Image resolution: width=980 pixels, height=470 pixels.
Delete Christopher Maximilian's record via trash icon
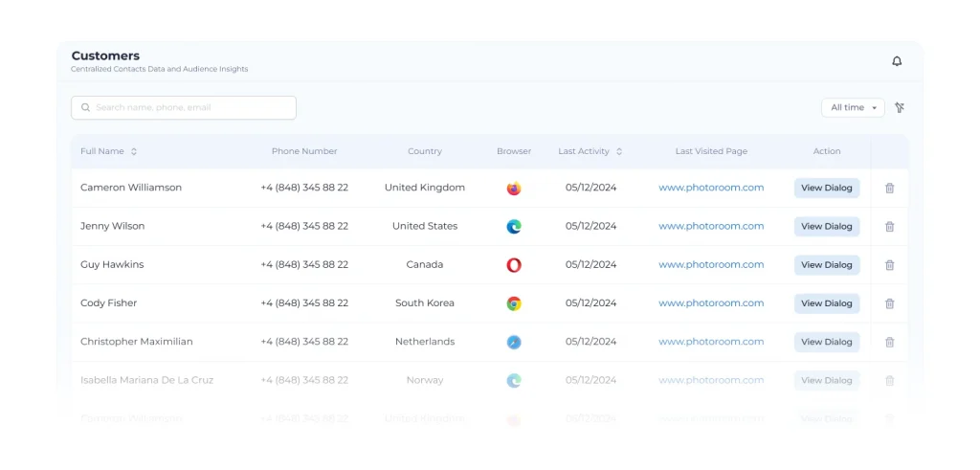(x=889, y=342)
